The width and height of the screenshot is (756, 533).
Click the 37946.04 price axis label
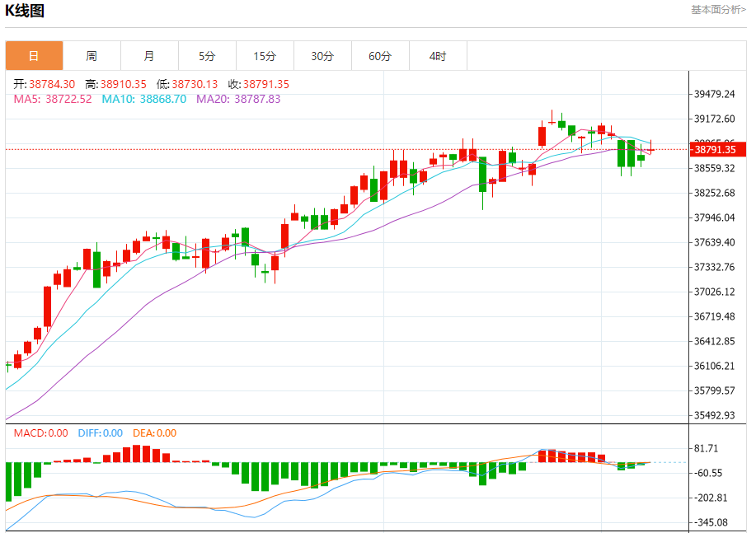(x=715, y=217)
